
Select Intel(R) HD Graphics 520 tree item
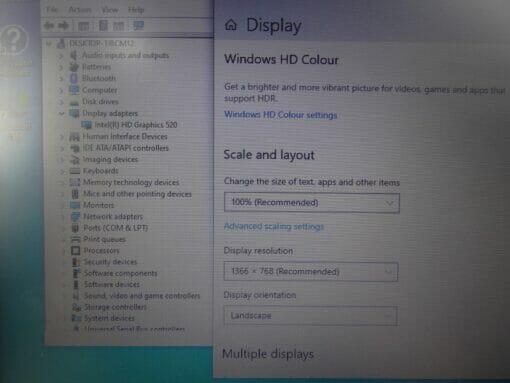[x=136, y=125]
